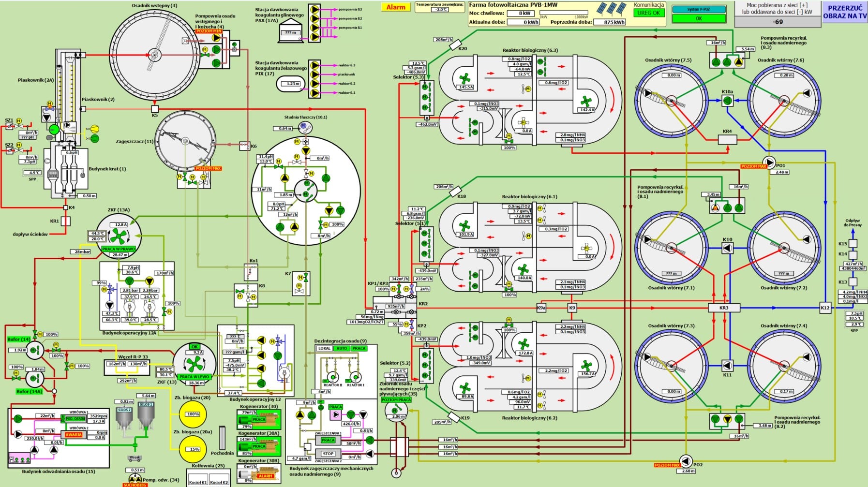The image size is (868, 487).
Task: Click the Studnia tłuszczy (10.1) level gauge
Action: click(305, 127)
